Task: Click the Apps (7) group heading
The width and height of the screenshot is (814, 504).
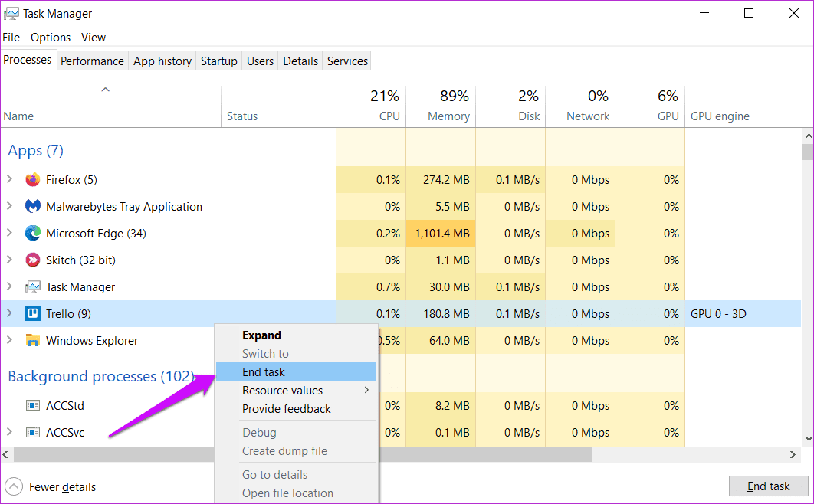Action: [x=35, y=150]
